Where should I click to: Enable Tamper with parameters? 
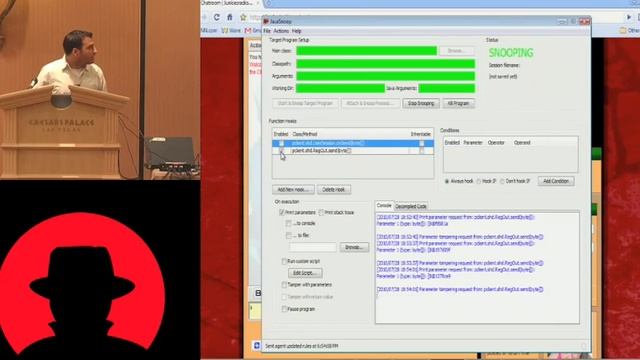[x=284, y=285]
